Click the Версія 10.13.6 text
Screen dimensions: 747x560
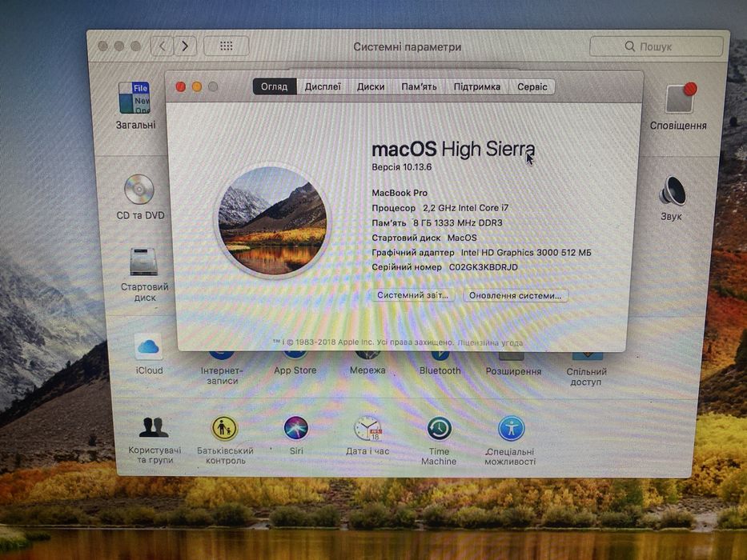click(402, 167)
